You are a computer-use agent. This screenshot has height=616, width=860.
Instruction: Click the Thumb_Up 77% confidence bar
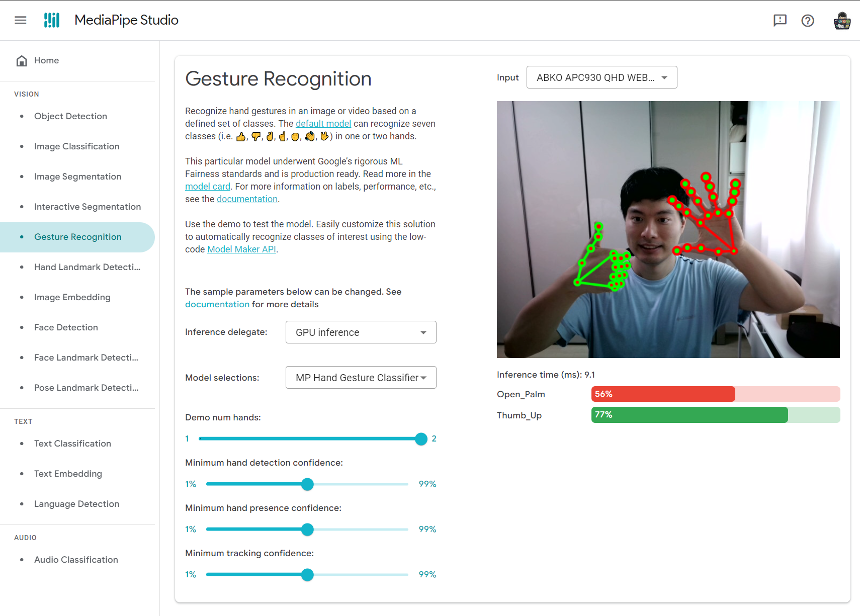pos(715,415)
